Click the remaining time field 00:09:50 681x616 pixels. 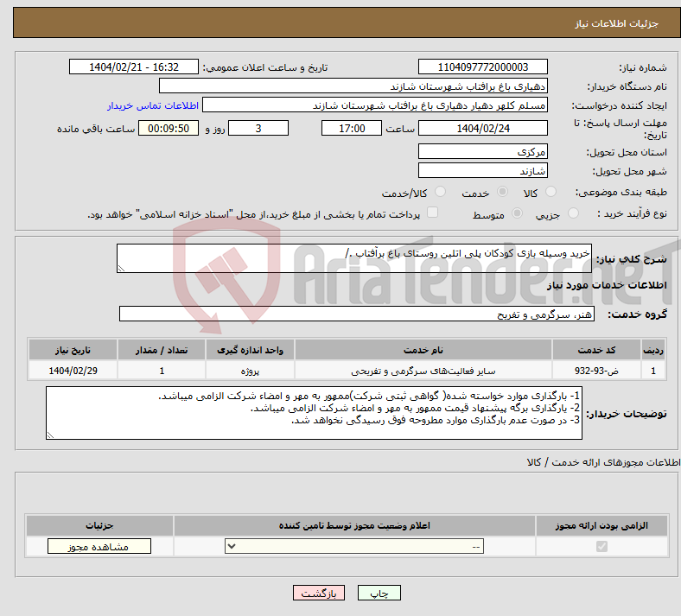[169, 128]
